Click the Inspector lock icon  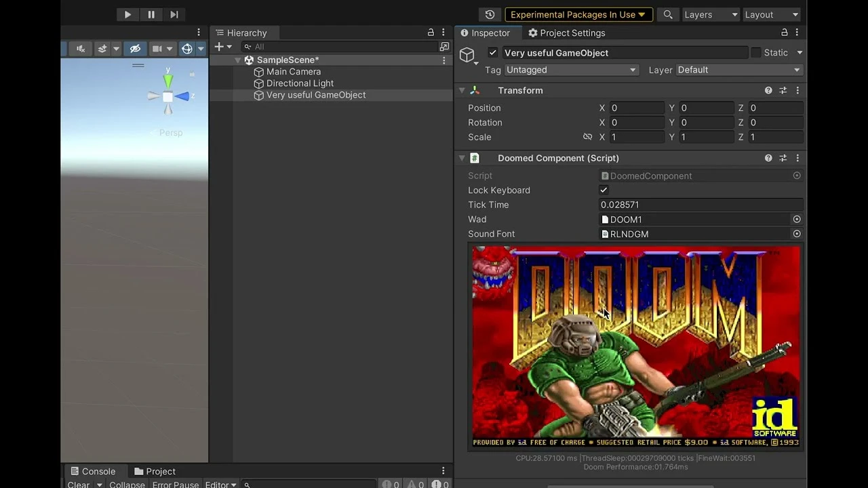pyautogui.click(x=785, y=33)
